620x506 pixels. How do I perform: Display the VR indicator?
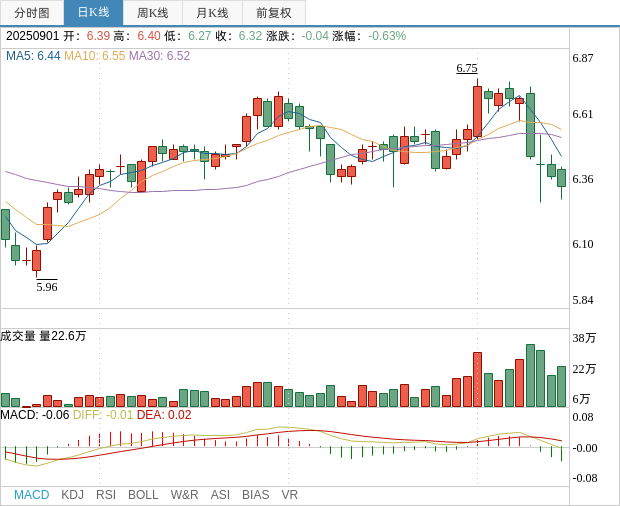[290, 495]
